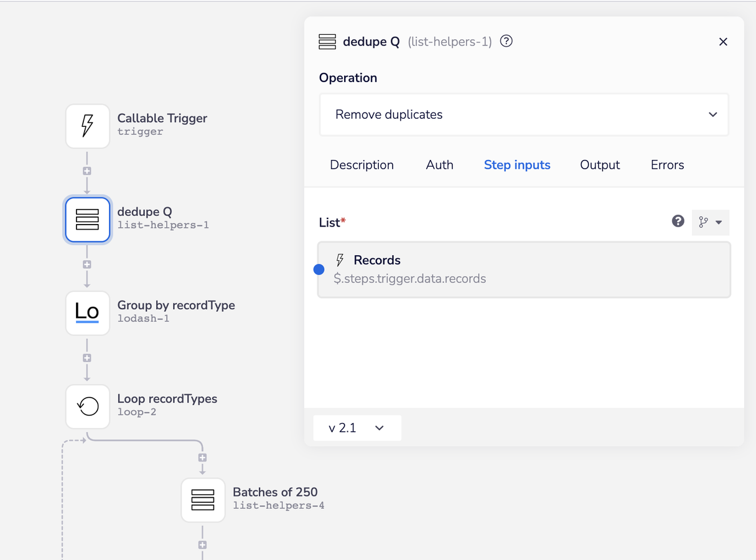This screenshot has height=560, width=756.
Task: Insert a step after Group by recordType
Action: [87, 358]
